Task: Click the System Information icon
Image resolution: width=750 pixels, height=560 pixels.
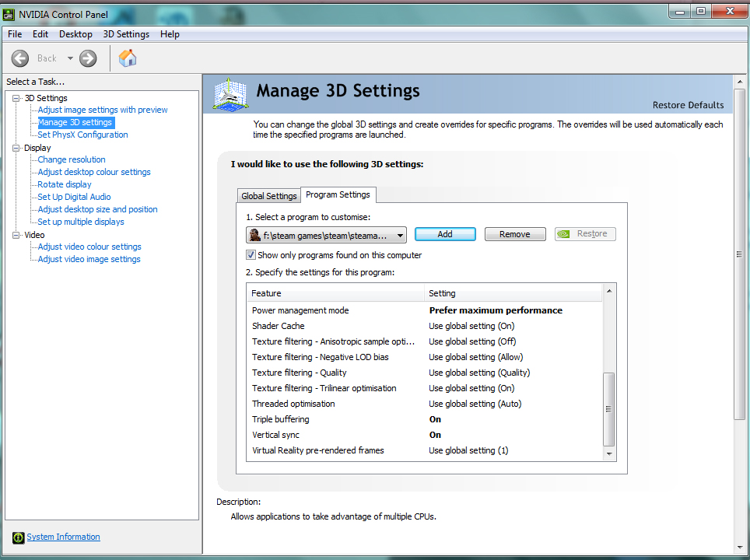Action: 18,537
